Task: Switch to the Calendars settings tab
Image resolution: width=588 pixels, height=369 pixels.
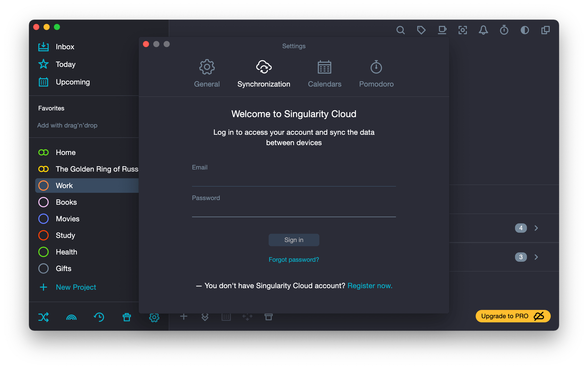Action: [x=325, y=74]
